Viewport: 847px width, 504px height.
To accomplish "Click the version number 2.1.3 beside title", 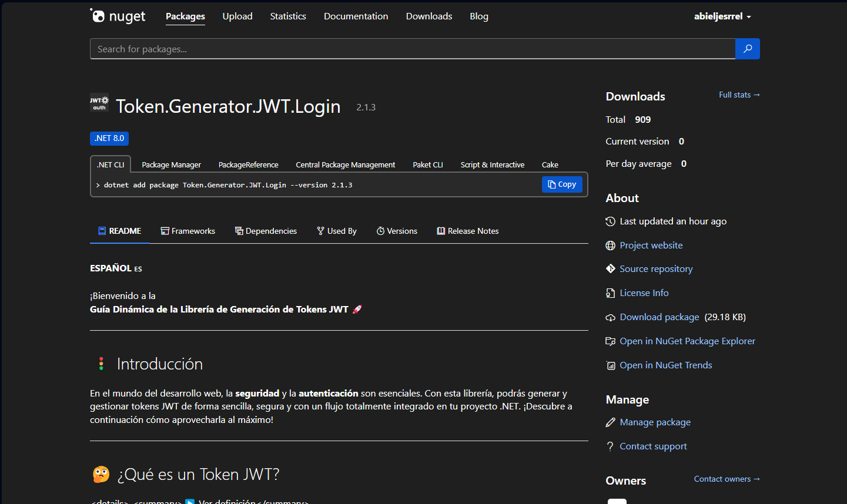I will click(366, 107).
